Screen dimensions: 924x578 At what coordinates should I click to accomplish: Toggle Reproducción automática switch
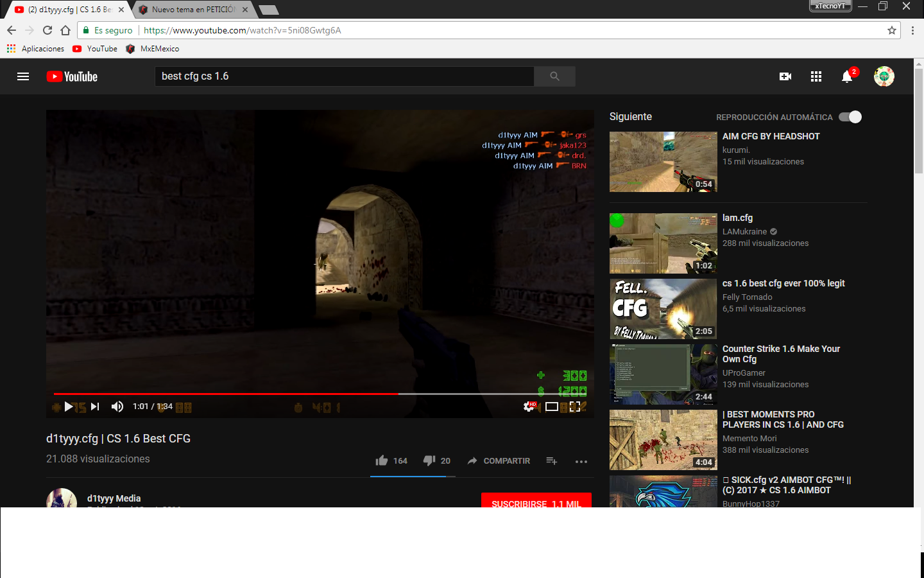(850, 117)
